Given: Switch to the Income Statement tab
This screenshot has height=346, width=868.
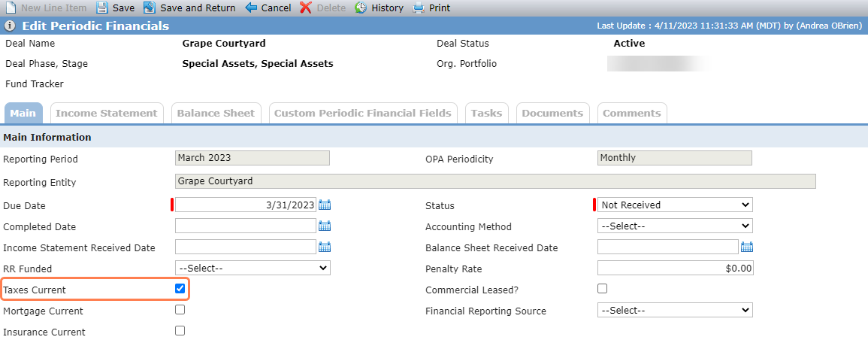Looking at the screenshot, I should point(107,113).
